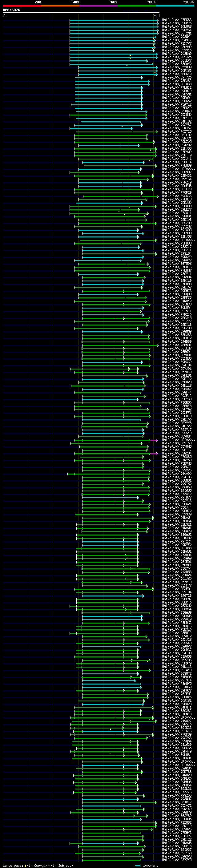Select the UniRef100_B9HXK9 label
The height and width of the screenshot is (868, 197).
(176, 362)
